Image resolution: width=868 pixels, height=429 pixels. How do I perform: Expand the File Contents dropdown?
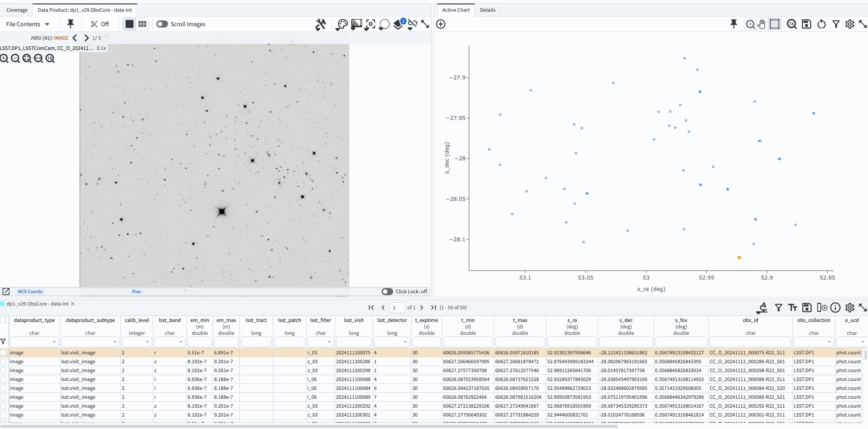point(28,24)
